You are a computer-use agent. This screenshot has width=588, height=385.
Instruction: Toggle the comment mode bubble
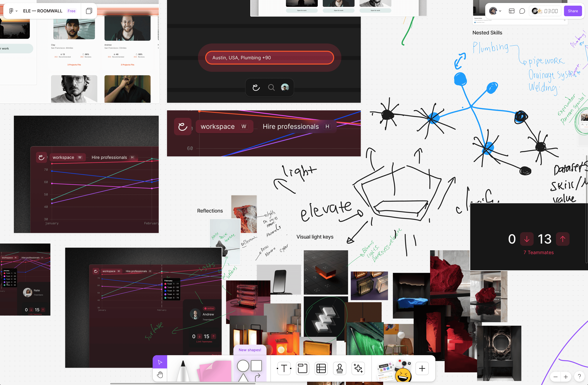click(522, 11)
